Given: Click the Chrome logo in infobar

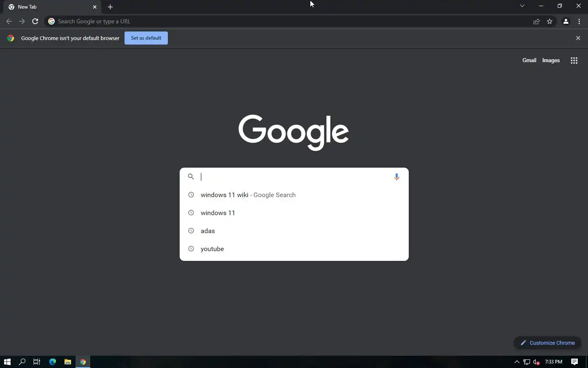Looking at the screenshot, I should [11, 38].
